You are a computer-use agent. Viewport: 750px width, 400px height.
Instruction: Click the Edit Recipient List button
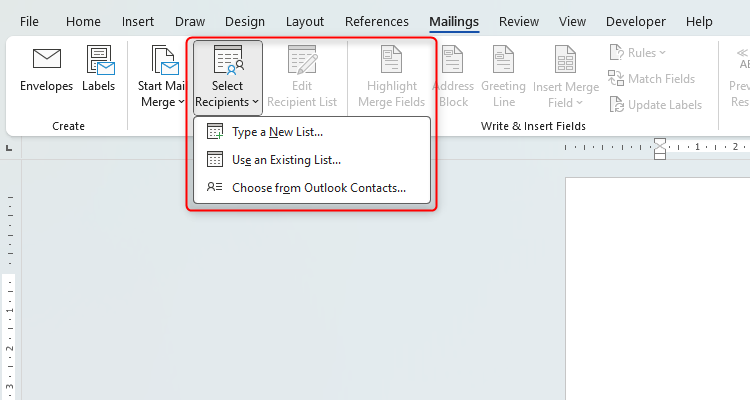pyautogui.click(x=302, y=78)
